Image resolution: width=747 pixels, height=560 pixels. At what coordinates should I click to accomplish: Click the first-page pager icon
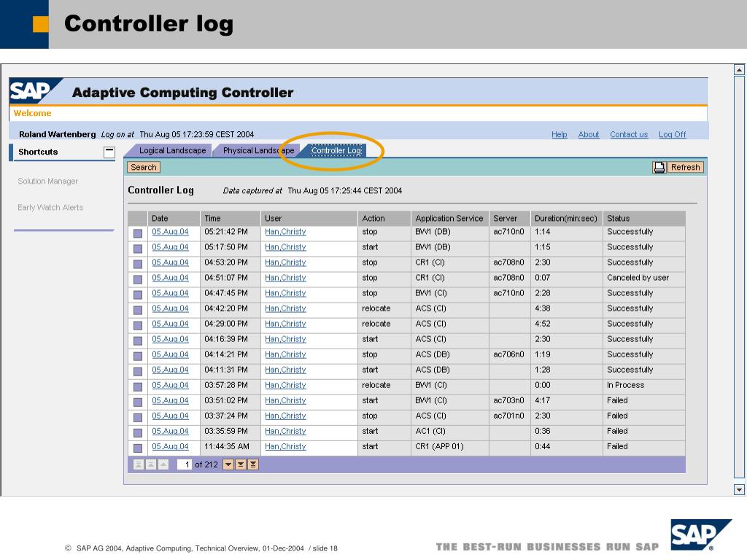click(x=138, y=464)
